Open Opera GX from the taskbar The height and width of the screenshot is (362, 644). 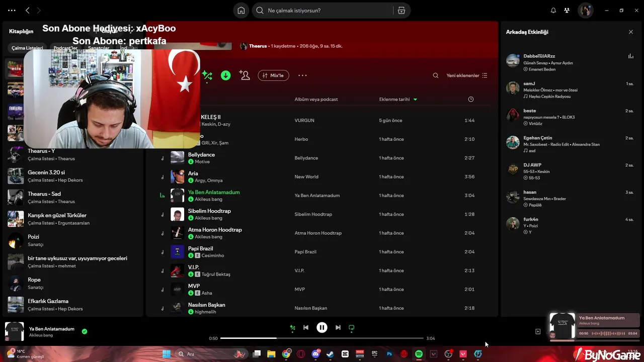[x=301, y=354]
